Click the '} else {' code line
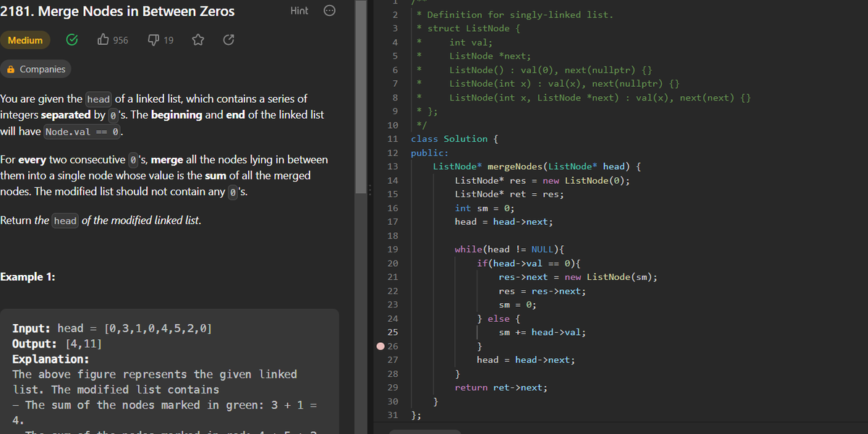This screenshot has width=868, height=434. [x=498, y=318]
